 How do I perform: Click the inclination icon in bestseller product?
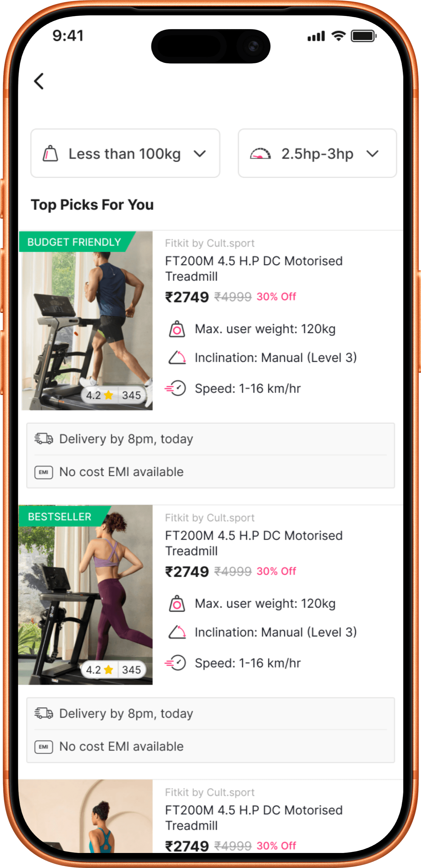coord(177,632)
